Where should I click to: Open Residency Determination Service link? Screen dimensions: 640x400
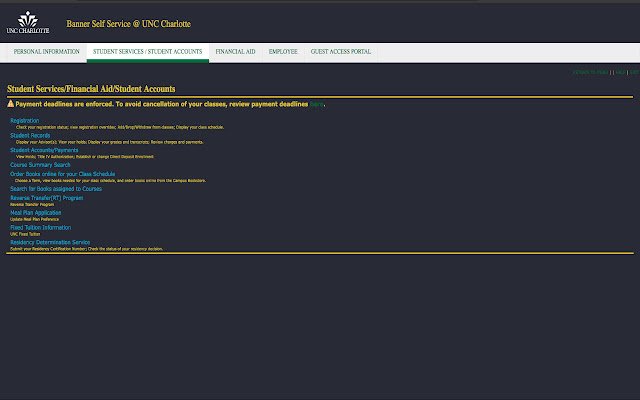tap(50, 242)
